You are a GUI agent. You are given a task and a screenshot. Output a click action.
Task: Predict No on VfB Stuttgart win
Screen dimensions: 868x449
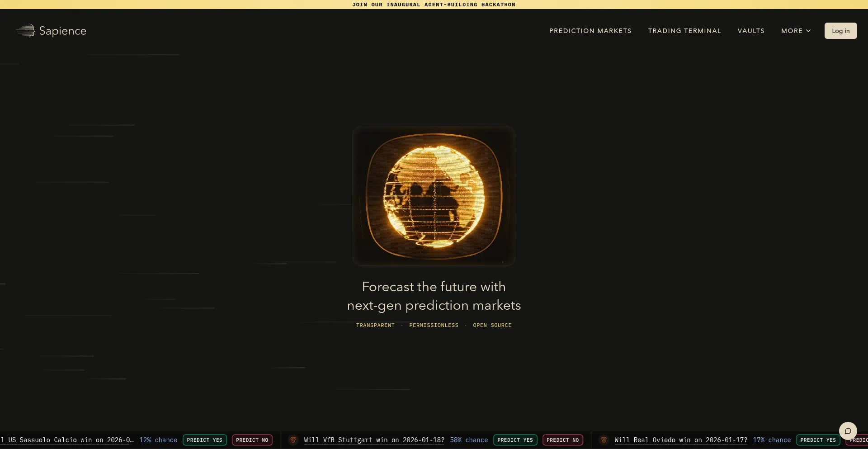click(562, 440)
